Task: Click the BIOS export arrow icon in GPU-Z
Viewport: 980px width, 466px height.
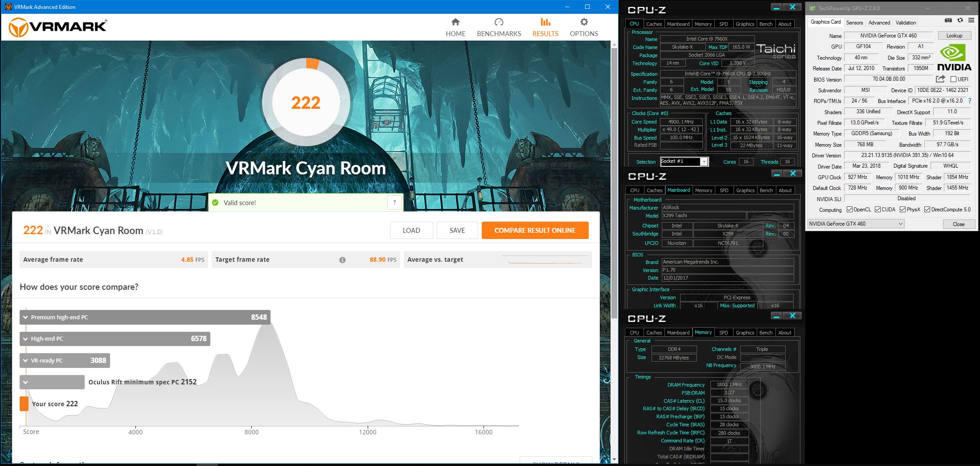Action: (x=940, y=79)
